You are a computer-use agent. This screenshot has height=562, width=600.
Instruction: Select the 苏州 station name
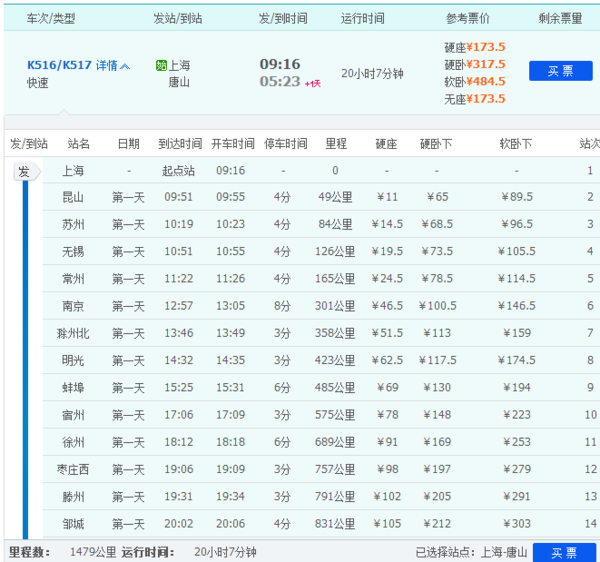(73, 225)
